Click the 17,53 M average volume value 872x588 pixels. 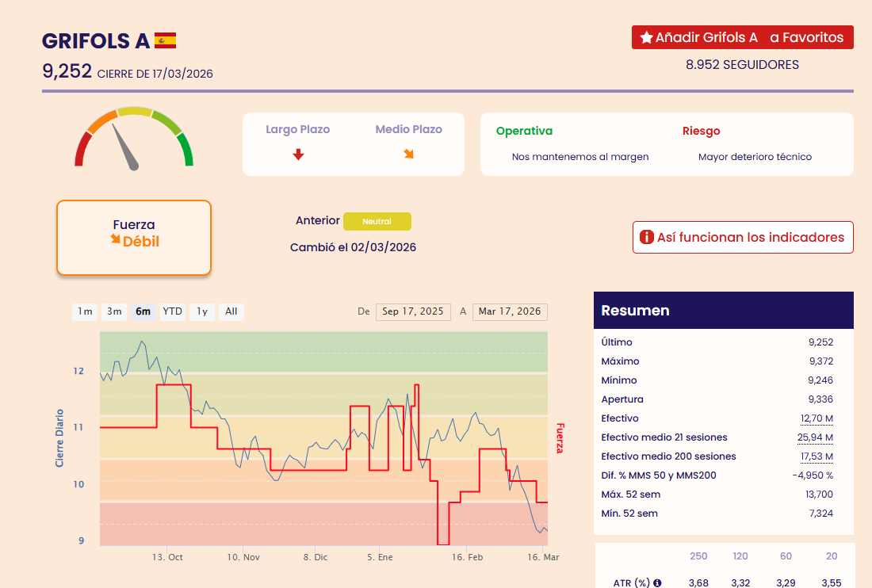pos(817,456)
